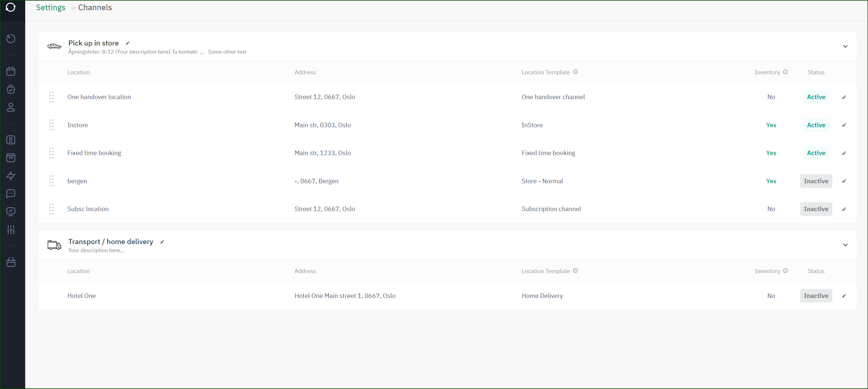Click the info icon beside the top Location Template header
Screen dimensions: 868x389
[x=575, y=72]
